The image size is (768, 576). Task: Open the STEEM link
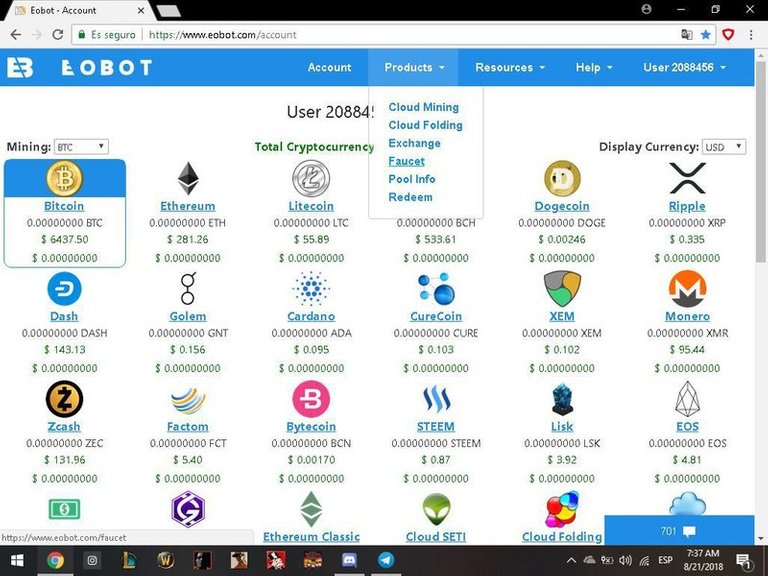coord(436,427)
